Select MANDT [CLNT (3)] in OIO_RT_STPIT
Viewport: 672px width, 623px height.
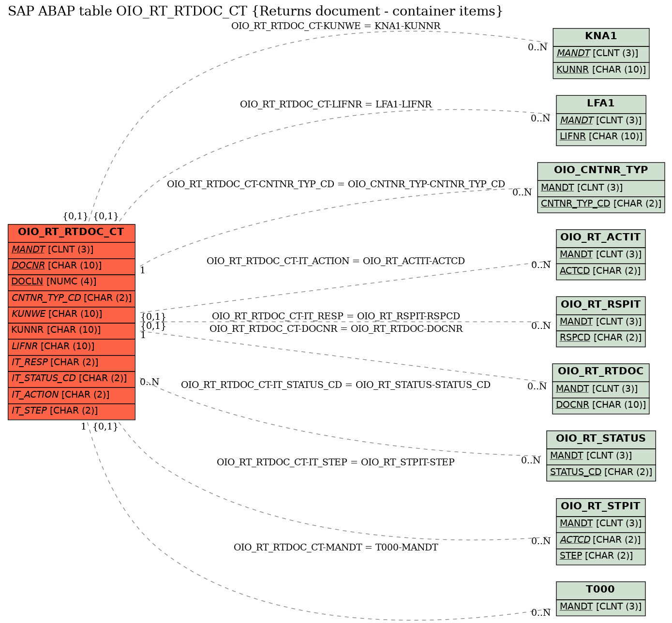point(601,524)
